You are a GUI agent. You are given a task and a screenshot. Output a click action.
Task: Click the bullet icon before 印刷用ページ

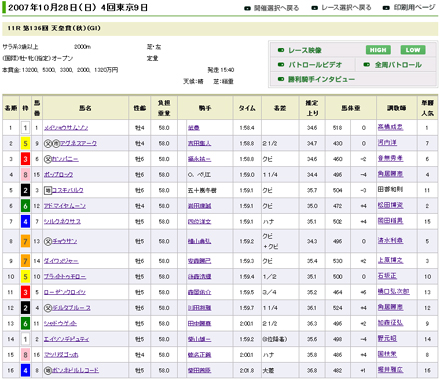coord(386,8)
